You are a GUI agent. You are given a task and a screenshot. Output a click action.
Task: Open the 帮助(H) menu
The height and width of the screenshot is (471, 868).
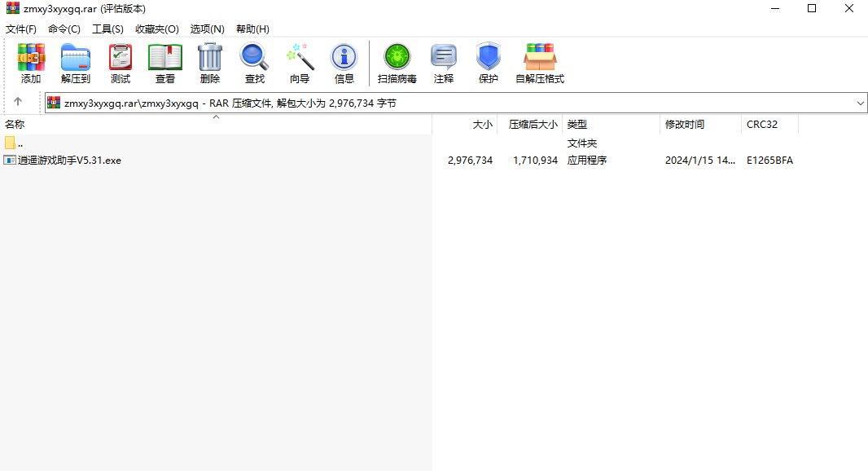pyautogui.click(x=252, y=29)
